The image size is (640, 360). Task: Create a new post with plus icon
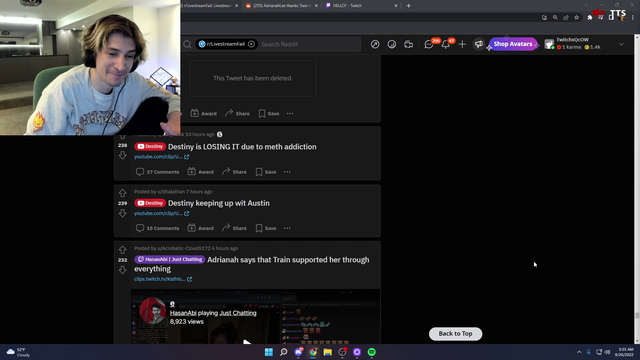tap(462, 44)
